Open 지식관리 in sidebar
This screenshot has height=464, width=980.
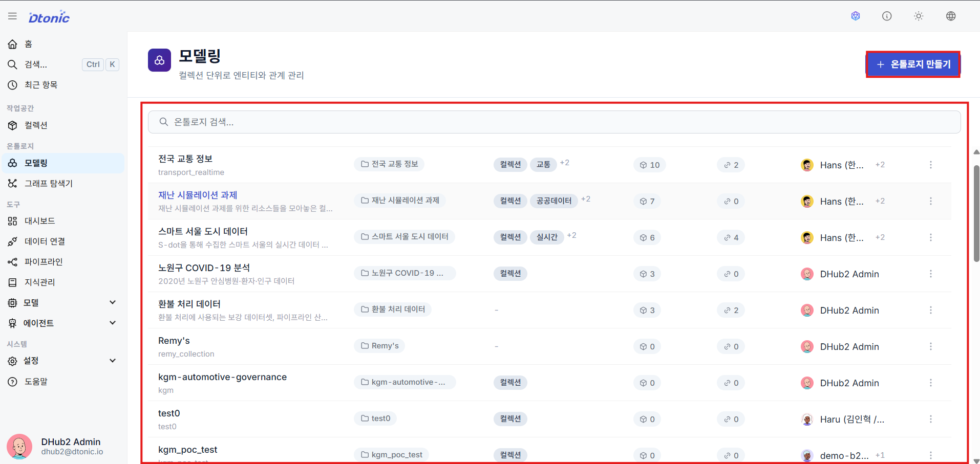pos(63,282)
